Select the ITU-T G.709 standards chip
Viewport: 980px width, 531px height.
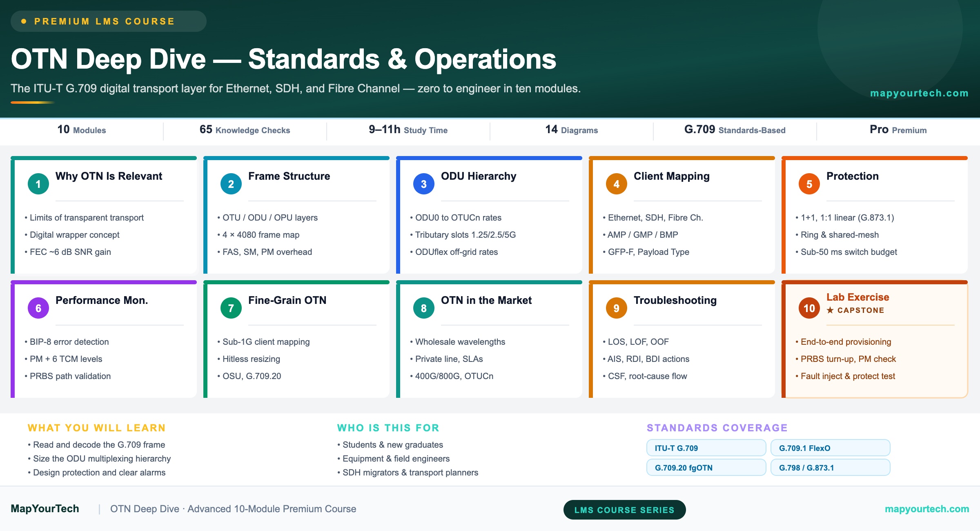(706, 448)
